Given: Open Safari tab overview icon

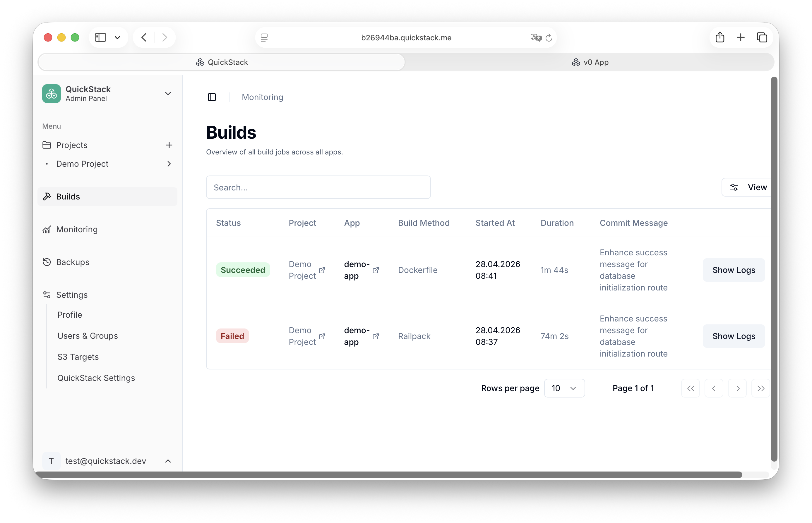Looking at the screenshot, I should pos(762,37).
